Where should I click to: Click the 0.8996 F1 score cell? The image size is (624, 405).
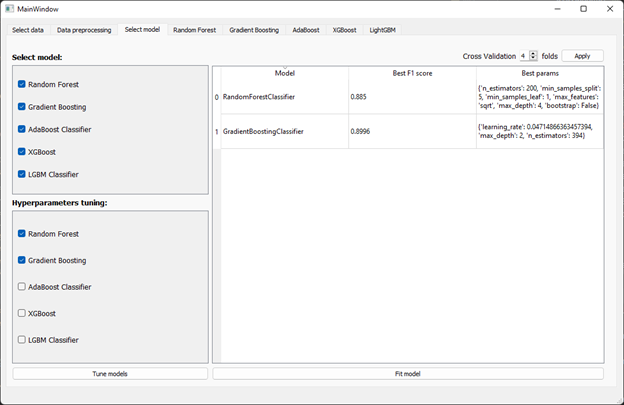[x=412, y=132]
